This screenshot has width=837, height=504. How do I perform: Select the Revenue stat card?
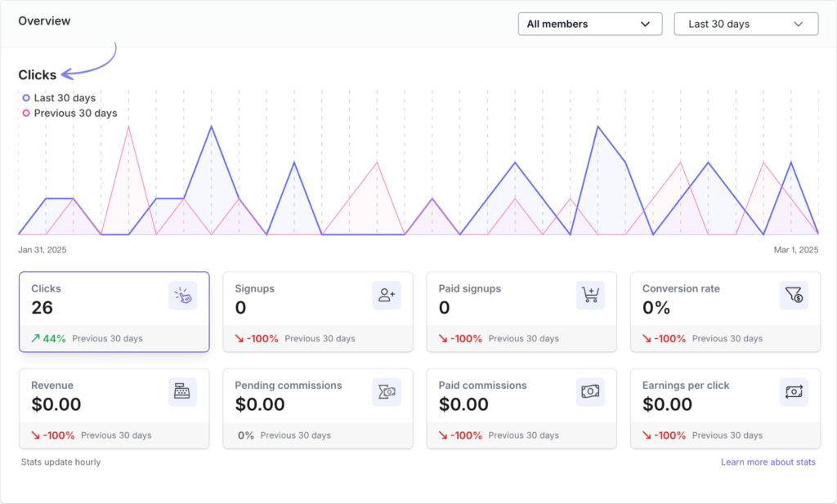coord(114,408)
